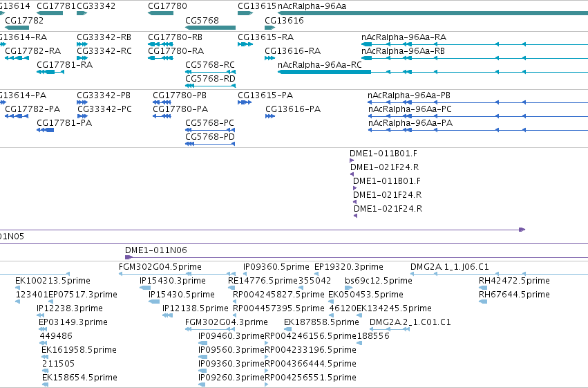Select EST FGM302G04.5prime
This screenshot has height=388, width=588.
click(160, 267)
